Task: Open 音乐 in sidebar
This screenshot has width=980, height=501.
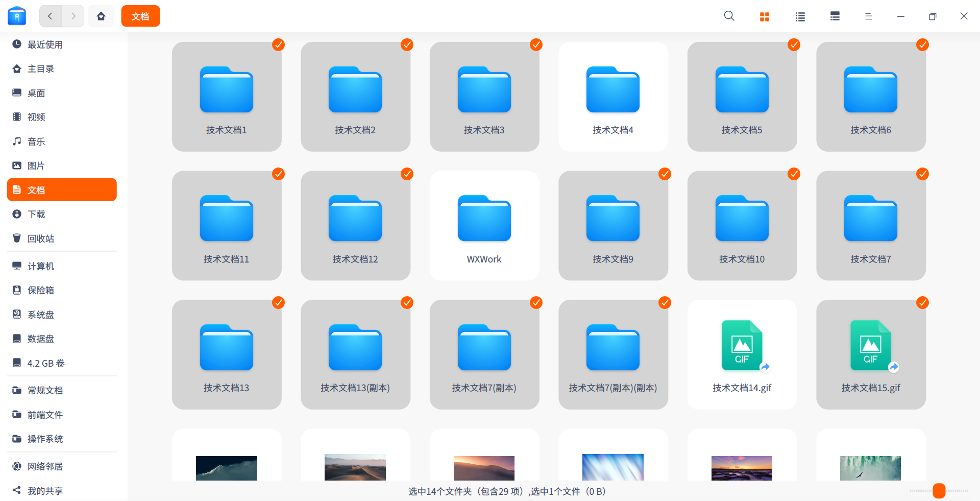Action: click(x=62, y=141)
